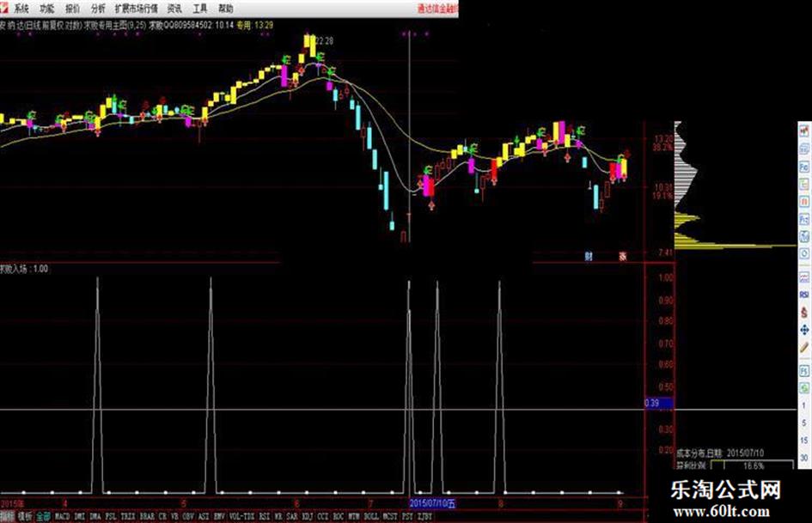Screen dimensions: 812x523
Task: Click the 成本分布,日期 2015/07/10 text
Action: tap(719, 453)
